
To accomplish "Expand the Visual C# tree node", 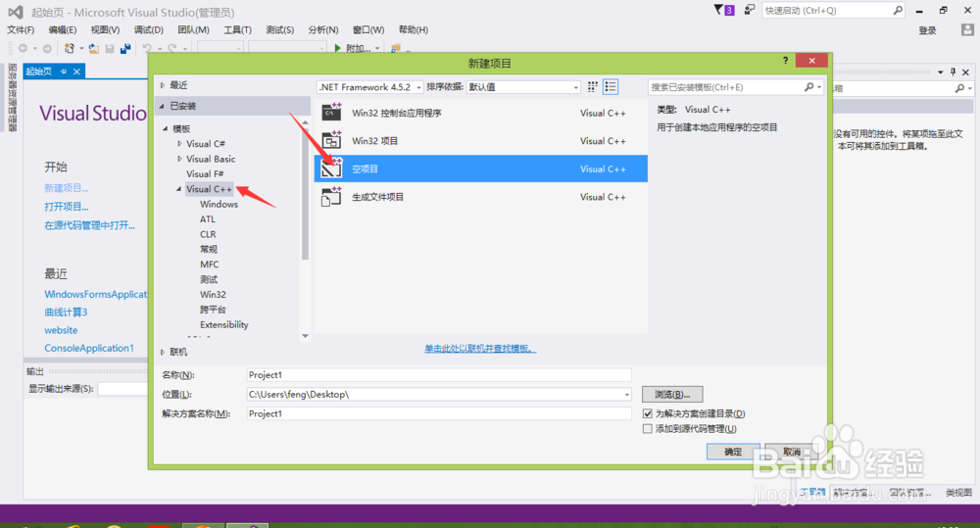I will coord(179,144).
